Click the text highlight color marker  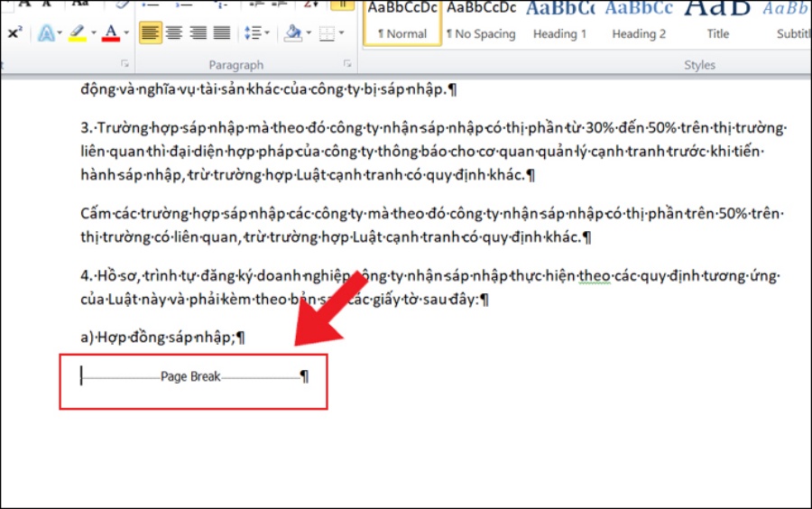(x=77, y=33)
